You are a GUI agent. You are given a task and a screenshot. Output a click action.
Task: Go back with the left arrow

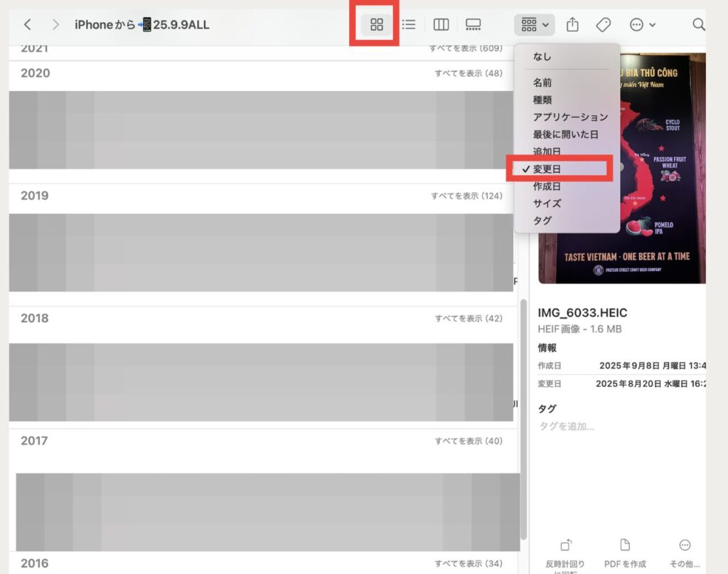[28, 25]
